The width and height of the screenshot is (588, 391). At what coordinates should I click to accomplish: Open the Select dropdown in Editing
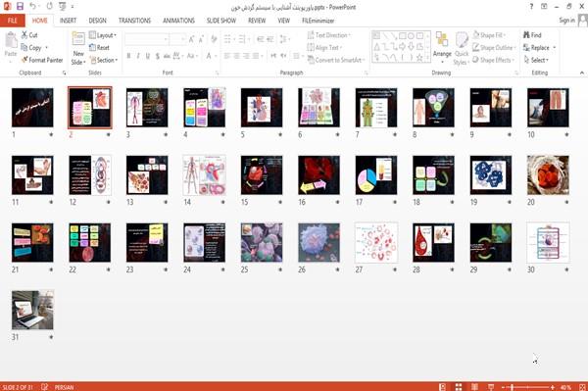coord(536,60)
